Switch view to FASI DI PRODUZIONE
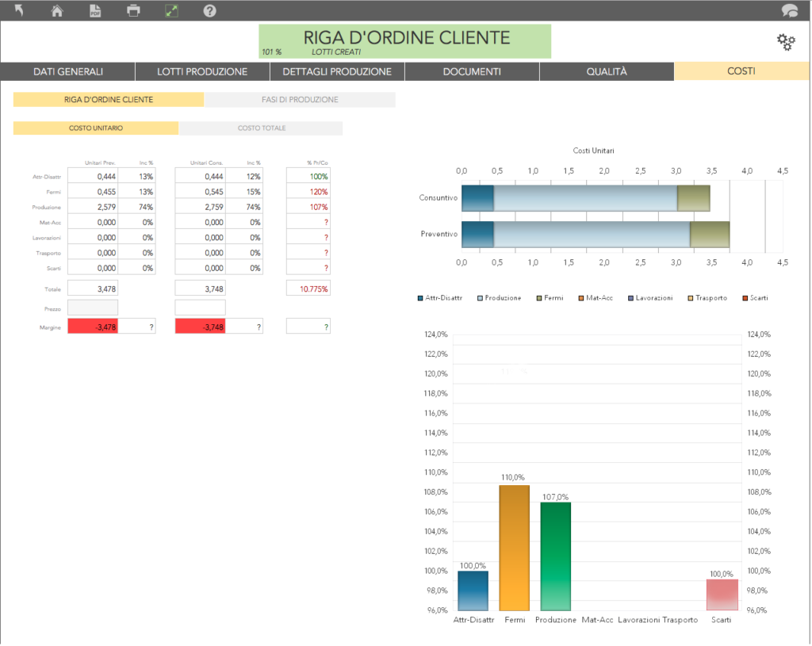The image size is (812, 646). pyautogui.click(x=300, y=100)
